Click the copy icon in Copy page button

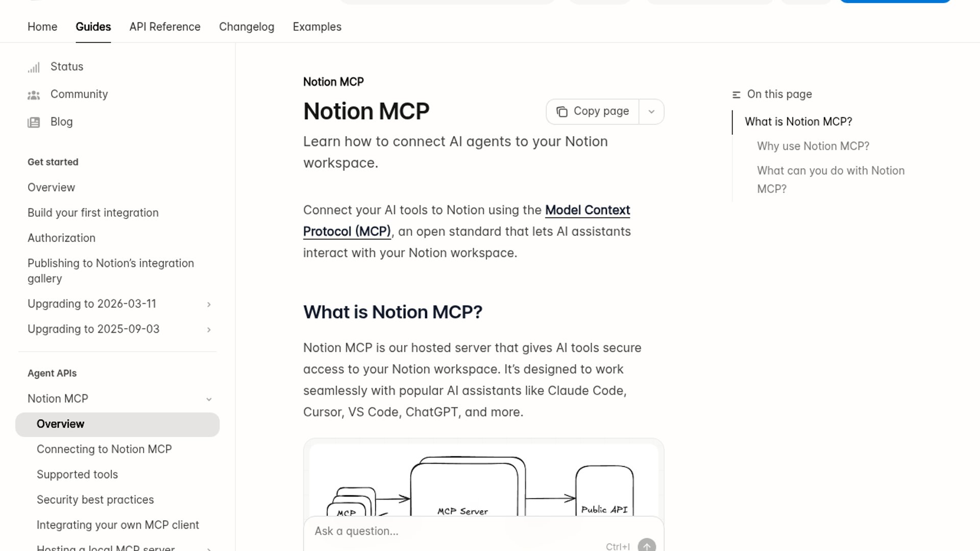tap(562, 112)
